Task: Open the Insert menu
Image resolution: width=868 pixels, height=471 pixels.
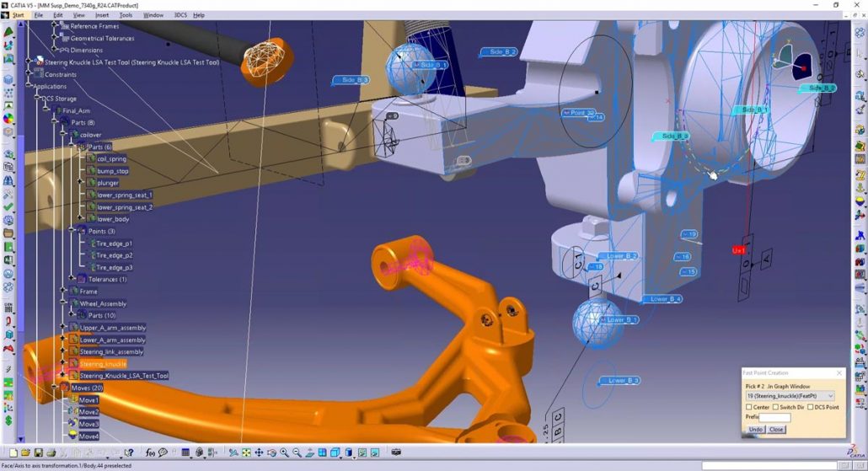Action: click(101, 15)
